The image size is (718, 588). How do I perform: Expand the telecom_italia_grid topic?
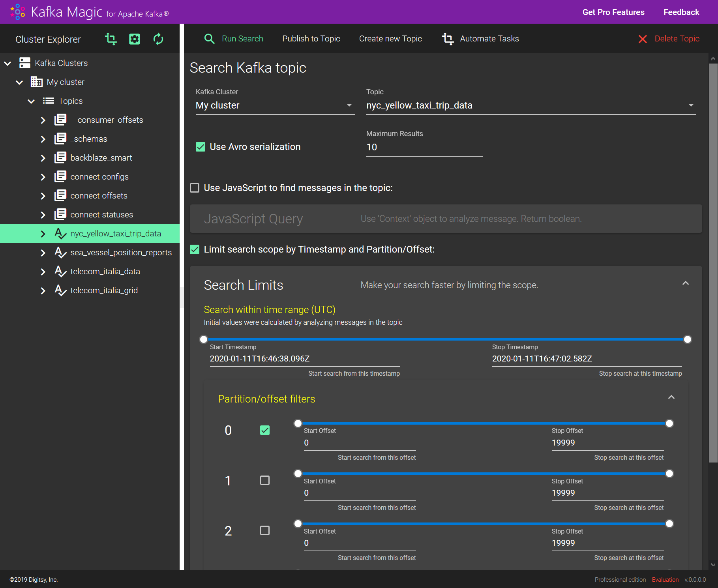pos(43,290)
